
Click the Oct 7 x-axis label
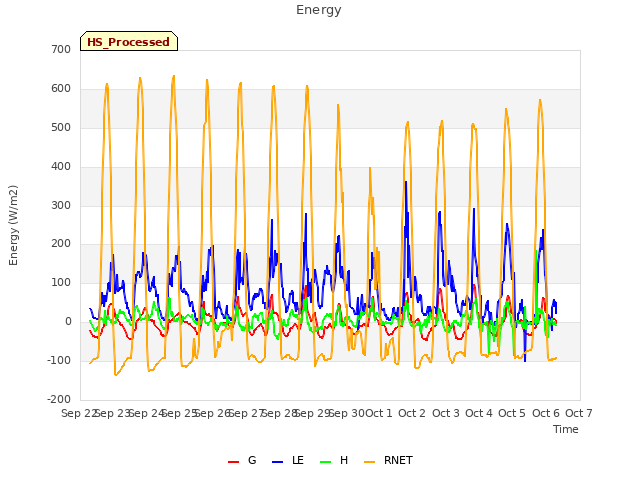[x=579, y=413]
